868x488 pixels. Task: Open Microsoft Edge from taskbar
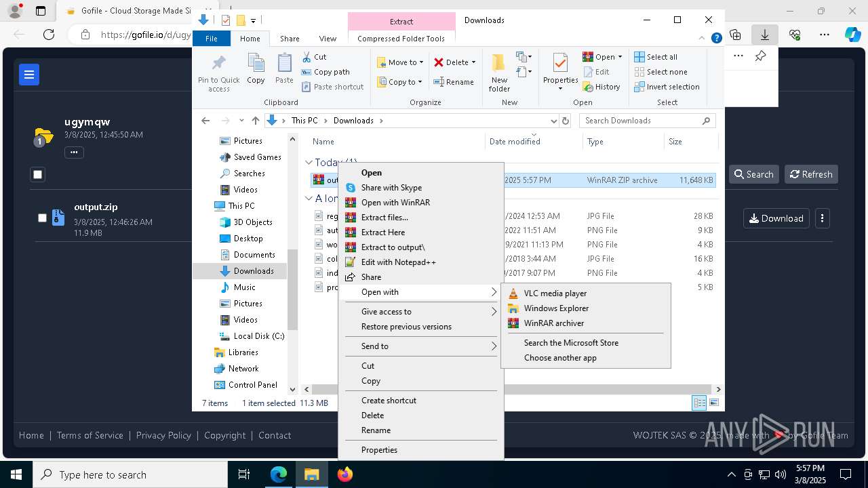click(279, 474)
